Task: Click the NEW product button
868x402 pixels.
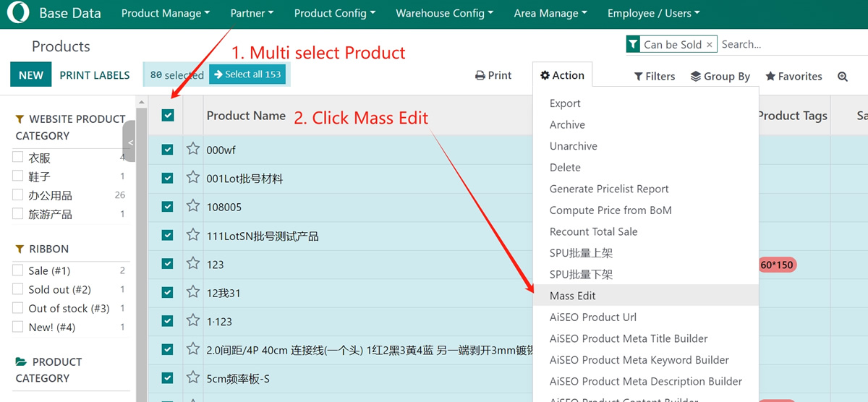Action: pyautogui.click(x=31, y=75)
